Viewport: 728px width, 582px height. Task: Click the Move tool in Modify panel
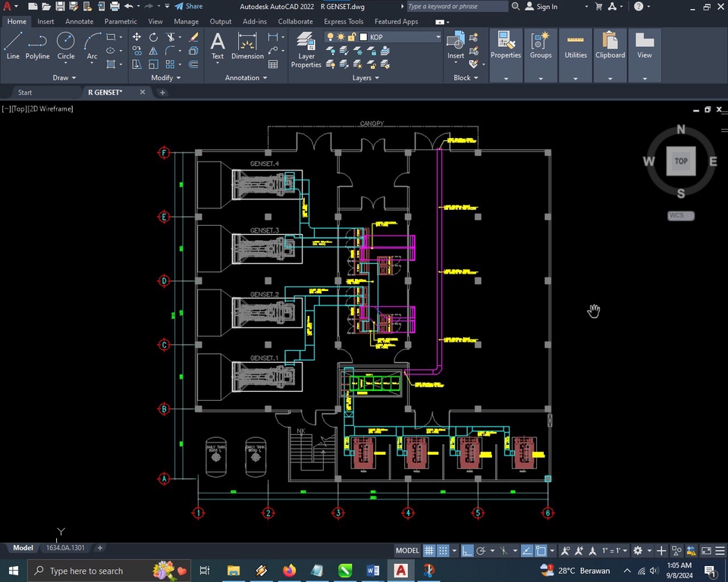(x=136, y=37)
